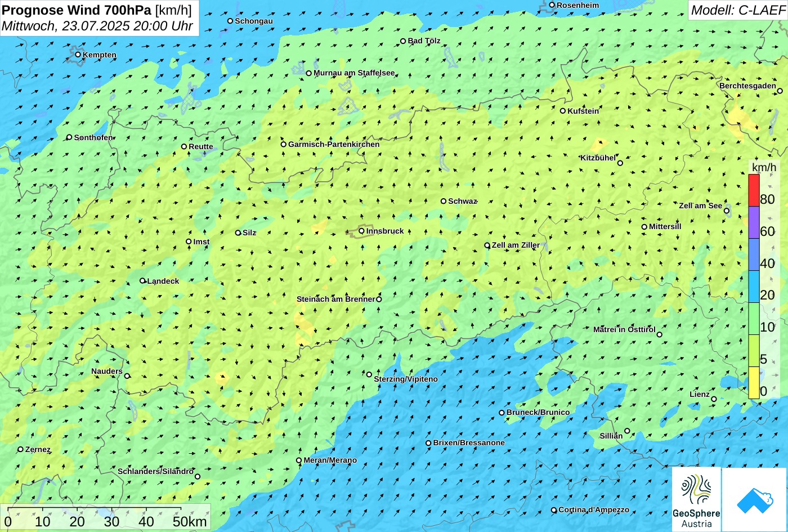
Task: Click the Matrei in Osttirol label
Action: coord(624,330)
